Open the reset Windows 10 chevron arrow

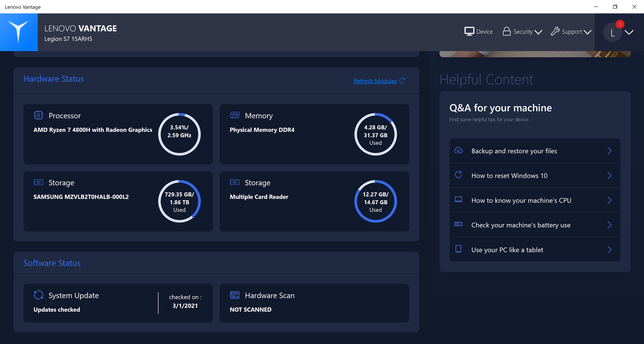[x=609, y=175]
